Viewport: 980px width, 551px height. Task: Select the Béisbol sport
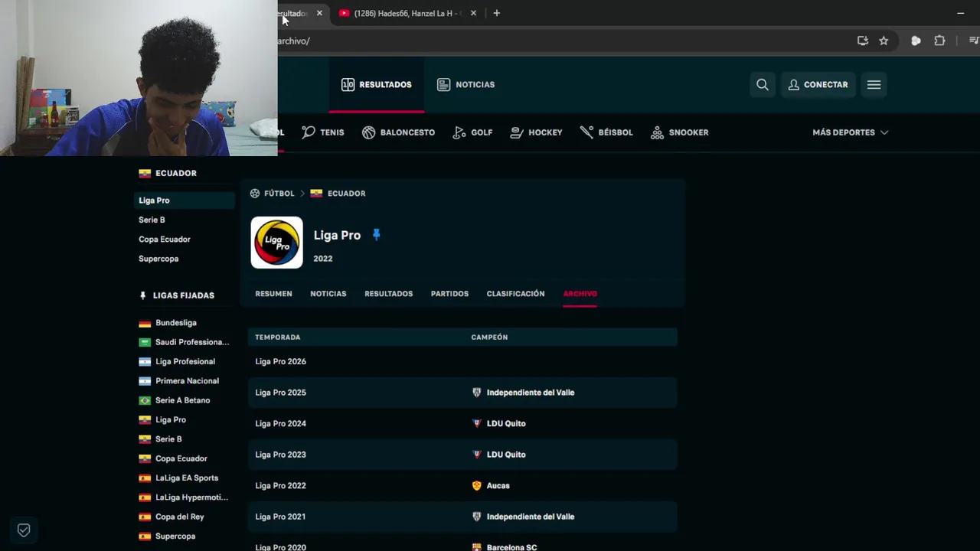(606, 132)
